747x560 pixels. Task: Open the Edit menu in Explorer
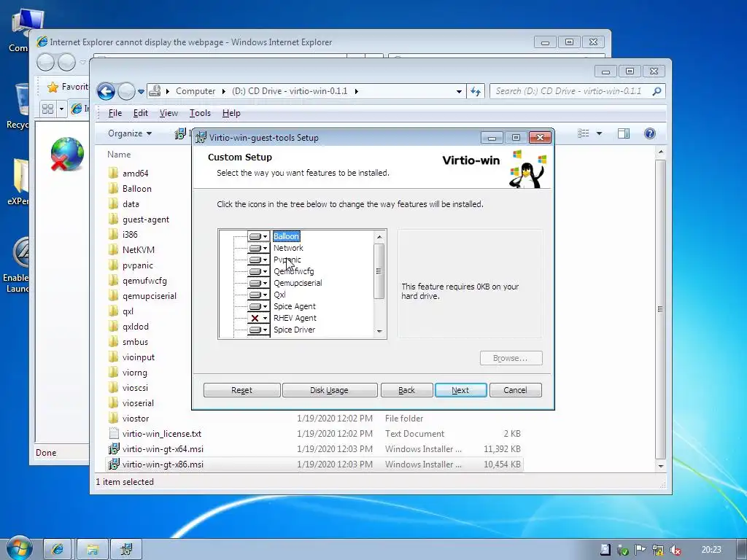(x=141, y=113)
